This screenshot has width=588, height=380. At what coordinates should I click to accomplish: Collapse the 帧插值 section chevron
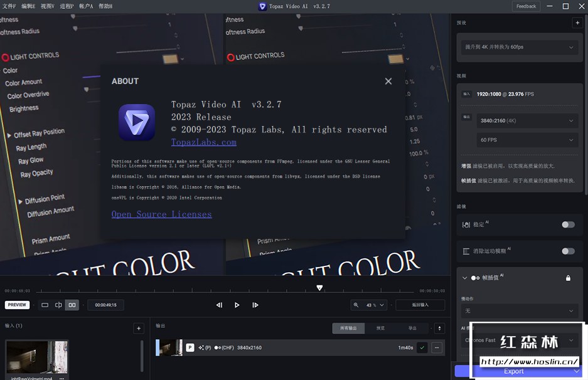[464, 278]
